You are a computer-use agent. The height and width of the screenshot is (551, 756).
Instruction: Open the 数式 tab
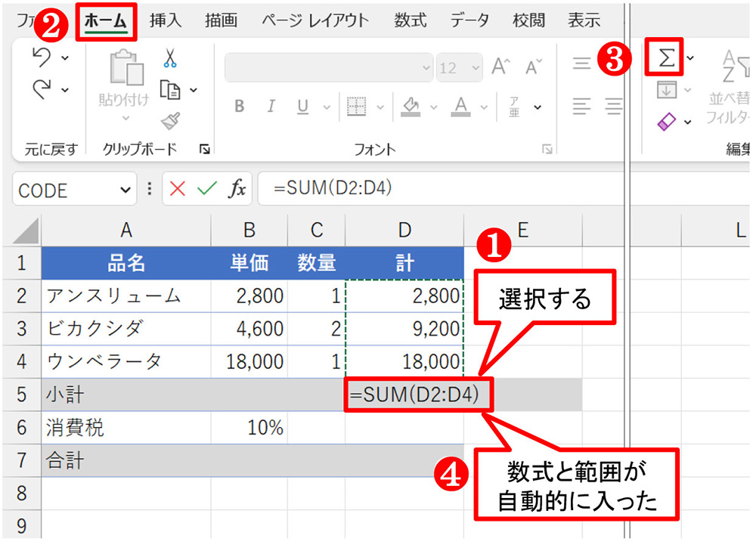pos(411,20)
